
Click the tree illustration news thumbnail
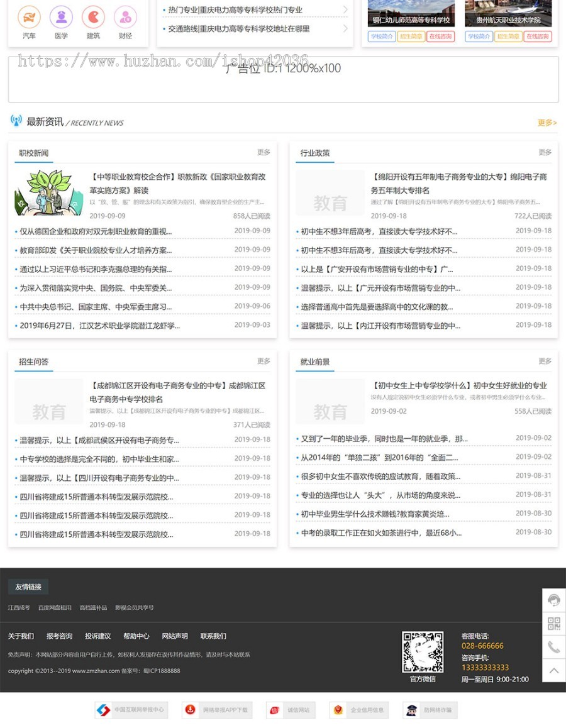[x=49, y=192]
